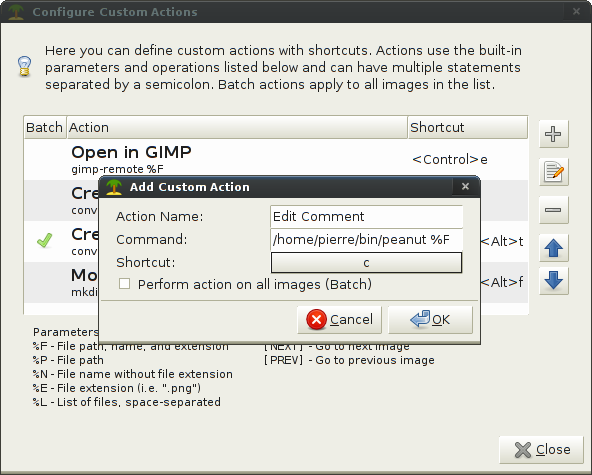Sort by the Shortcut column header

tap(468, 128)
